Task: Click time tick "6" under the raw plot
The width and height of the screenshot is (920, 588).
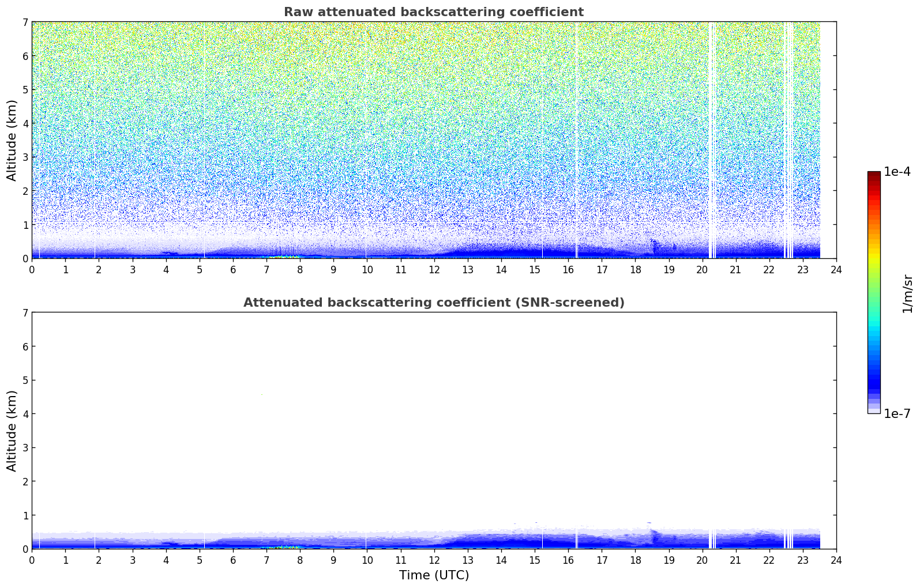Action: (233, 269)
